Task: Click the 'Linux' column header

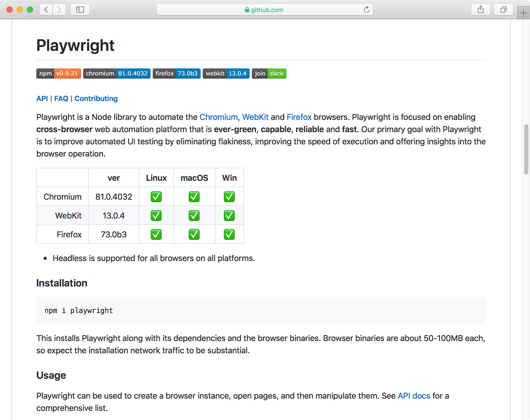Action: click(x=156, y=178)
